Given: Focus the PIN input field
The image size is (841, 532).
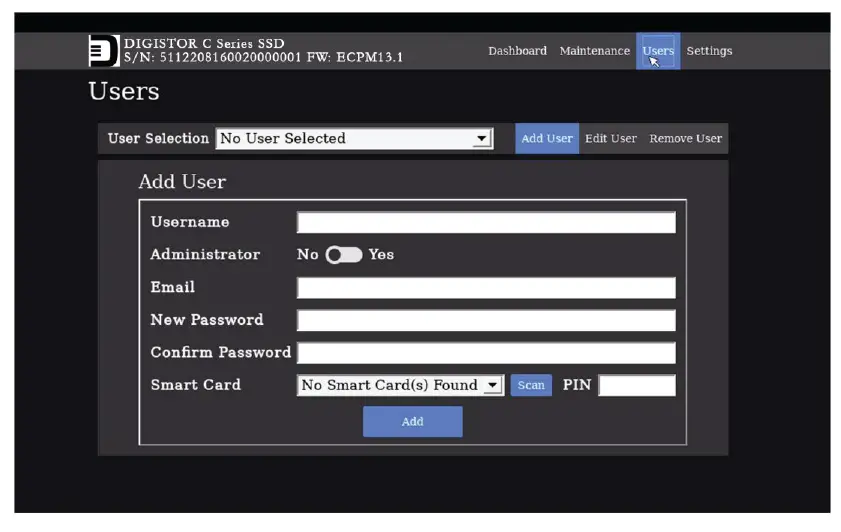Looking at the screenshot, I should 637,385.
